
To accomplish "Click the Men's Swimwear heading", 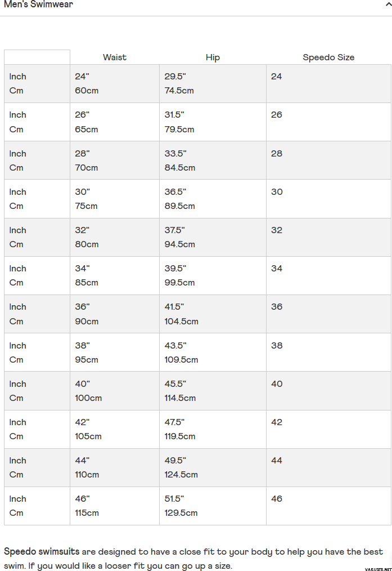I will click(x=38, y=5).
